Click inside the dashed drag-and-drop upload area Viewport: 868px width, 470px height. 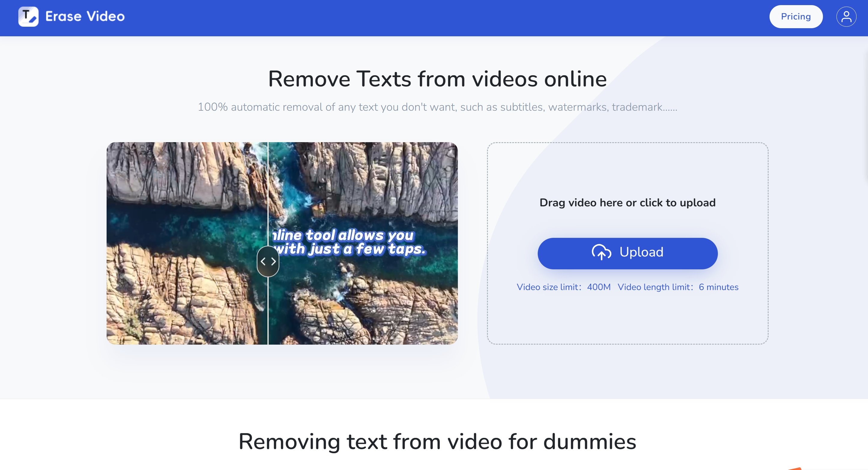click(x=628, y=320)
